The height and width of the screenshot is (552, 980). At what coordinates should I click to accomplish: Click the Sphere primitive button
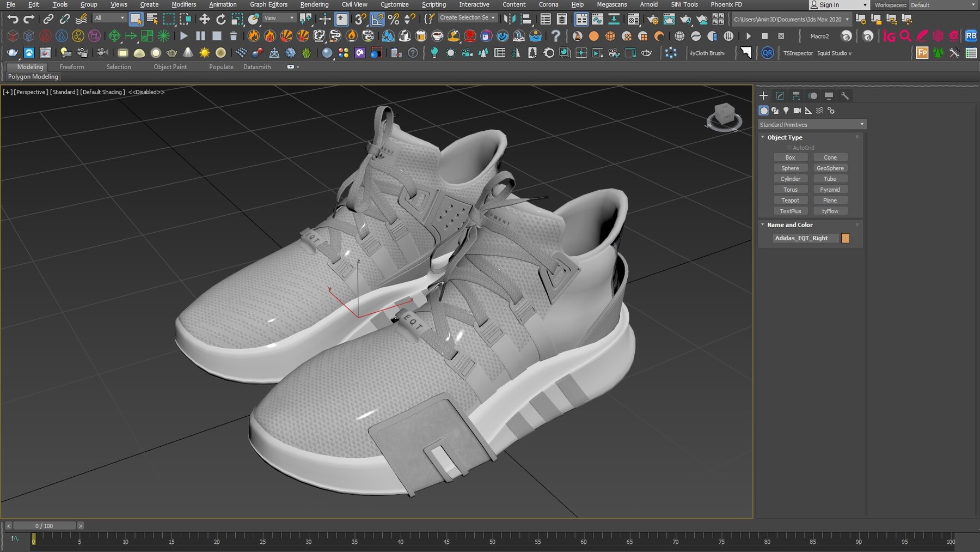point(791,168)
